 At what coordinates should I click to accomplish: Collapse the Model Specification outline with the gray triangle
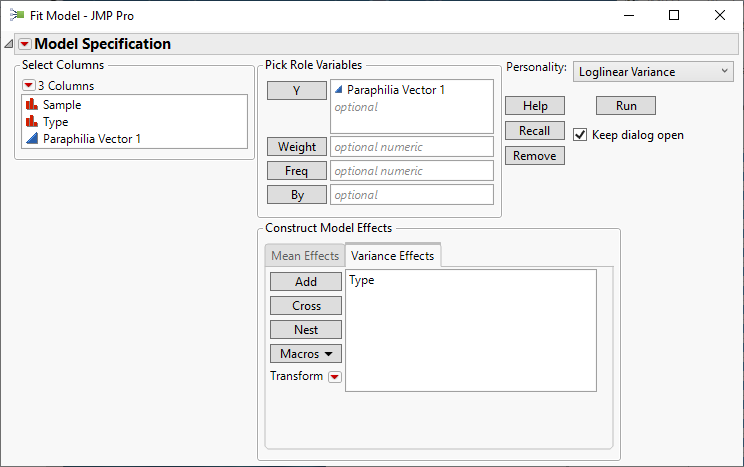click(9, 44)
